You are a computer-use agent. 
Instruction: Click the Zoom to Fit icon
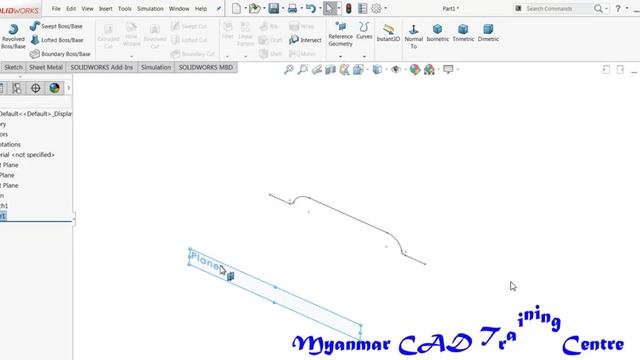pyautogui.click(x=289, y=69)
